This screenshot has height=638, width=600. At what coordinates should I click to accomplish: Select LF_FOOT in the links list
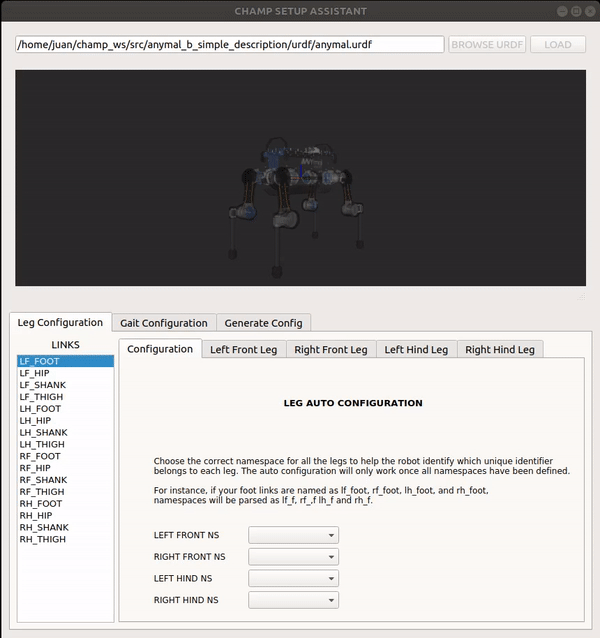(x=65, y=361)
